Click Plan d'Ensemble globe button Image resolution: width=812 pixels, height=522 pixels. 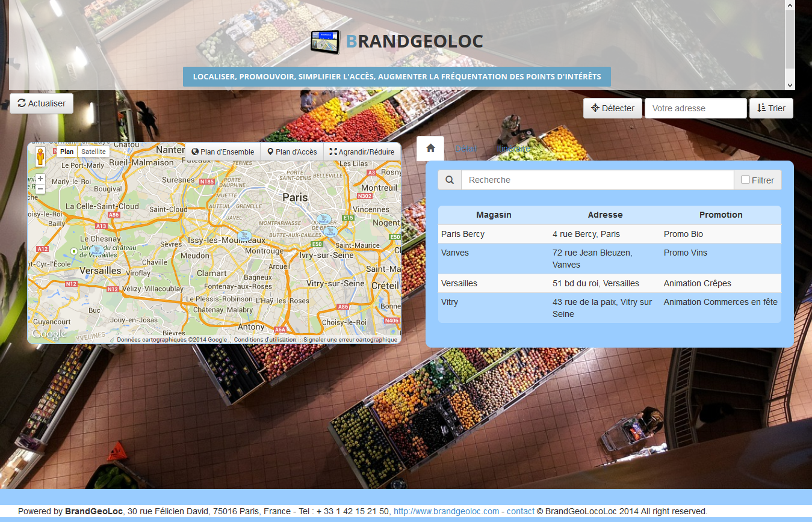click(x=223, y=152)
